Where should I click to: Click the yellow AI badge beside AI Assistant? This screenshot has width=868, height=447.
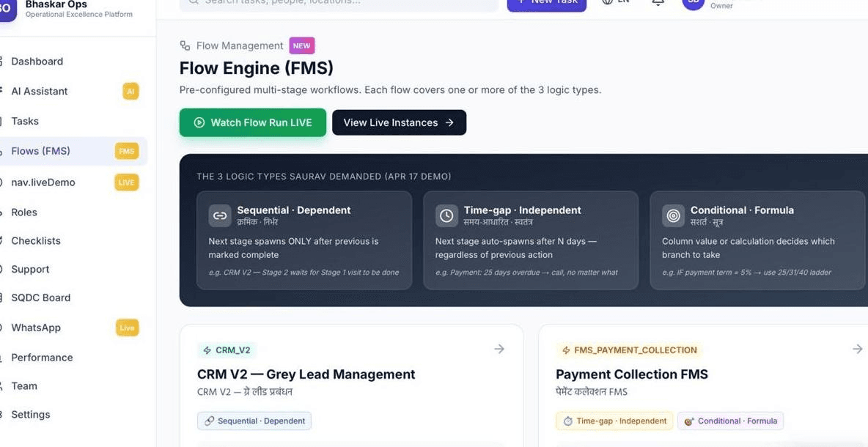(x=130, y=92)
